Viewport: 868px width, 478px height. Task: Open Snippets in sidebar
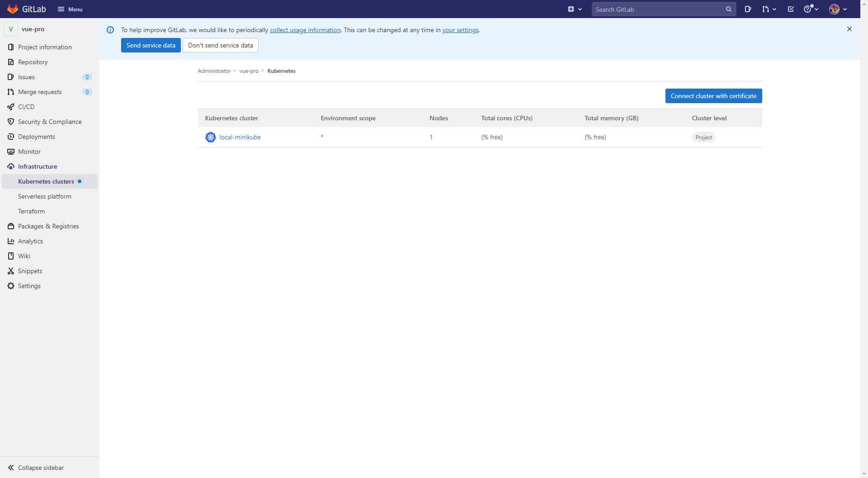tap(50, 271)
